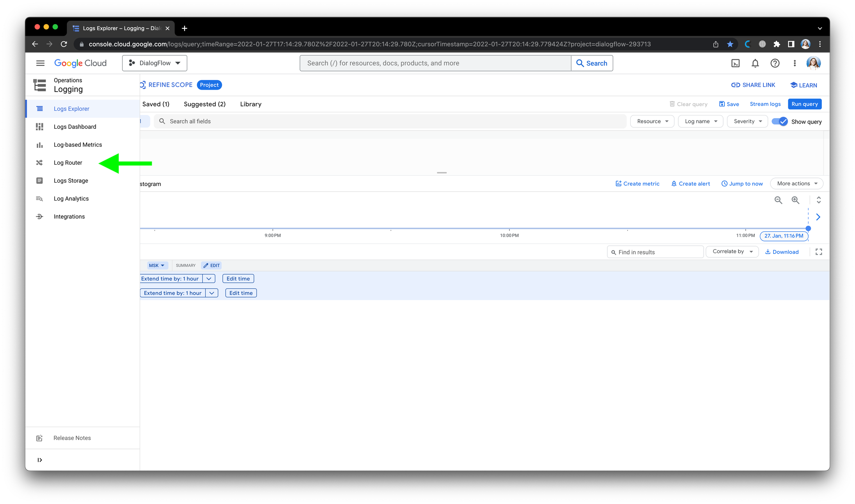The width and height of the screenshot is (855, 504).
Task: Open the Correlate by dropdown
Action: [732, 252]
